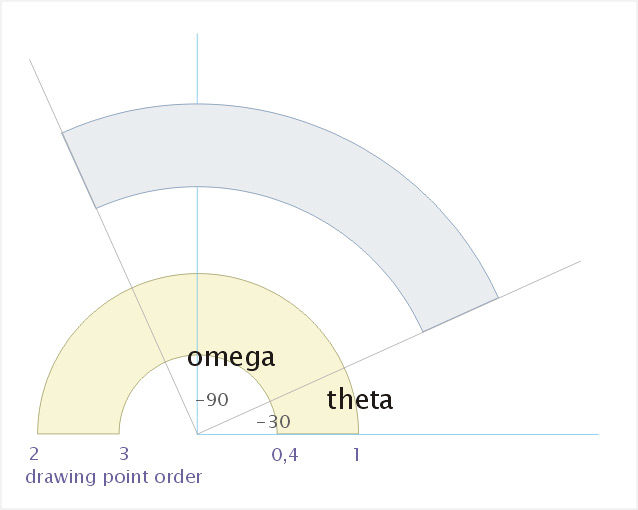Click the blue arc's upper-left straight edge

click(79, 170)
